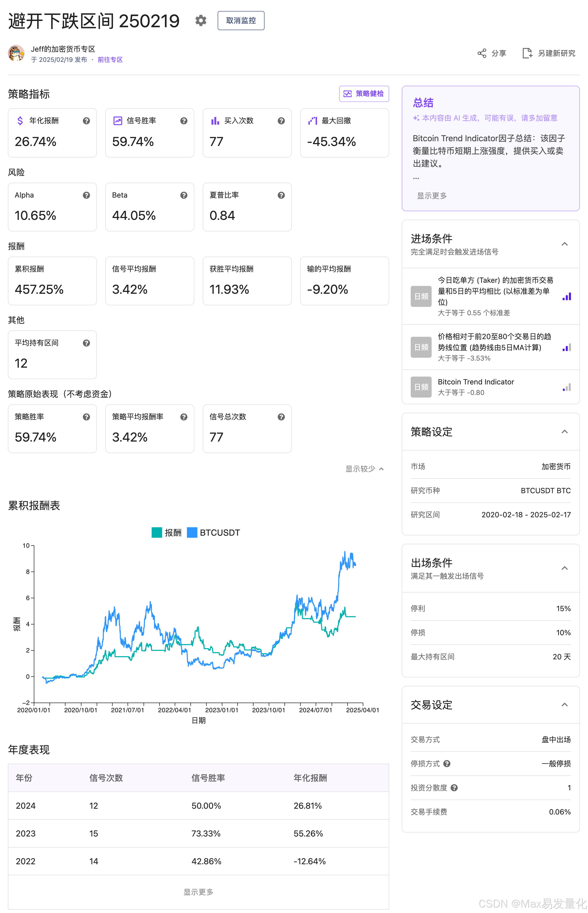Click Jeff's profile avatar
Screen dimensions: 588x913
[17, 53]
